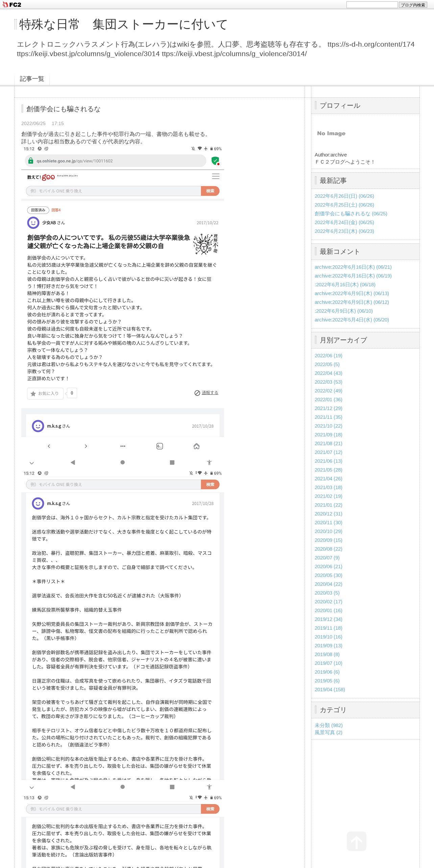Open monthly archive 2019/07 (10)
The height and width of the screenshot is (868, 434).
(x=328, y=663)
